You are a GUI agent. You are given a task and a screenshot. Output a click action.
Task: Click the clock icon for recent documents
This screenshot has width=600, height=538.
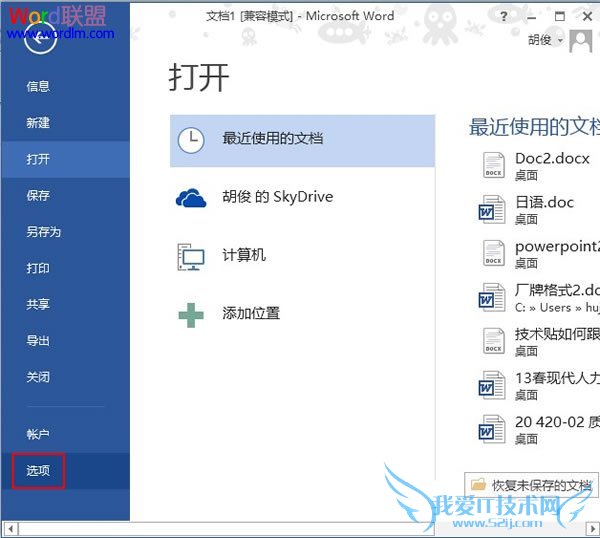(x=191, y=140)
